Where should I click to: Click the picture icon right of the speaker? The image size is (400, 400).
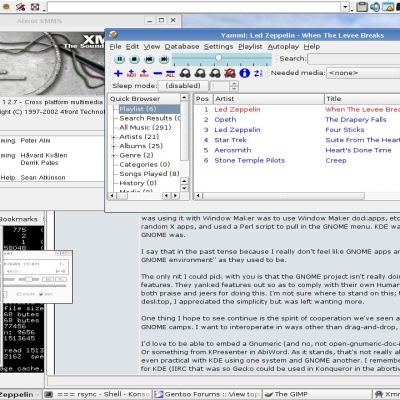coord(388,7)
